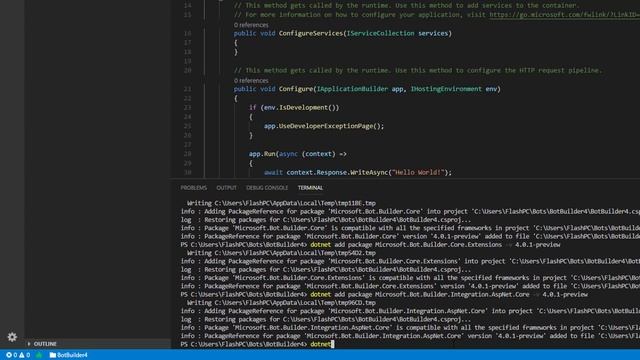Click app.Run(async (context) => line
This screenshot has width=640, height=360.
298,154
